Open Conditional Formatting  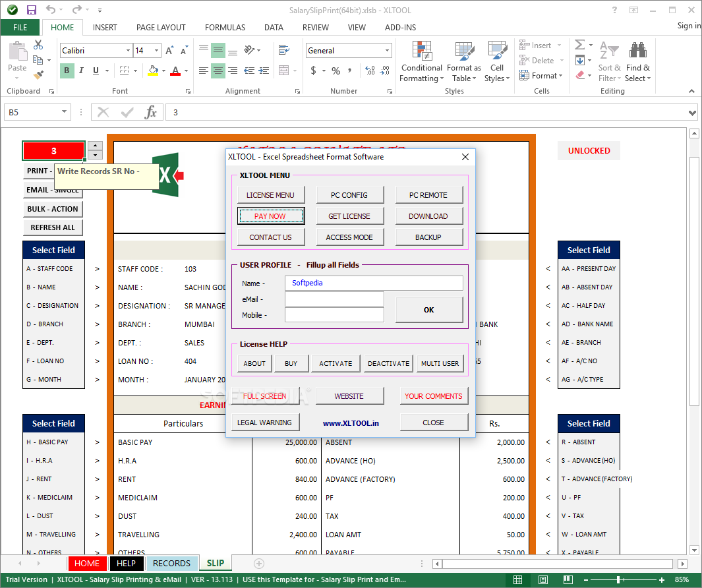422,61
